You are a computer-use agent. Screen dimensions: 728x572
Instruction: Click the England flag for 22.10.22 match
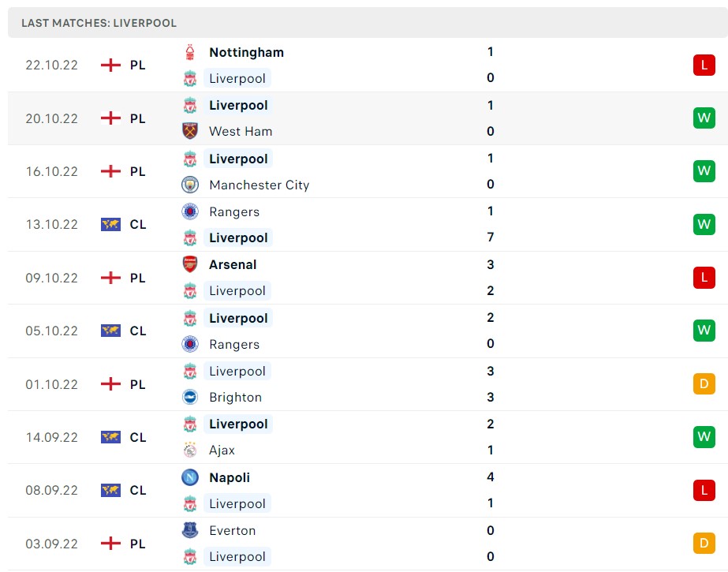pos(110,65)
